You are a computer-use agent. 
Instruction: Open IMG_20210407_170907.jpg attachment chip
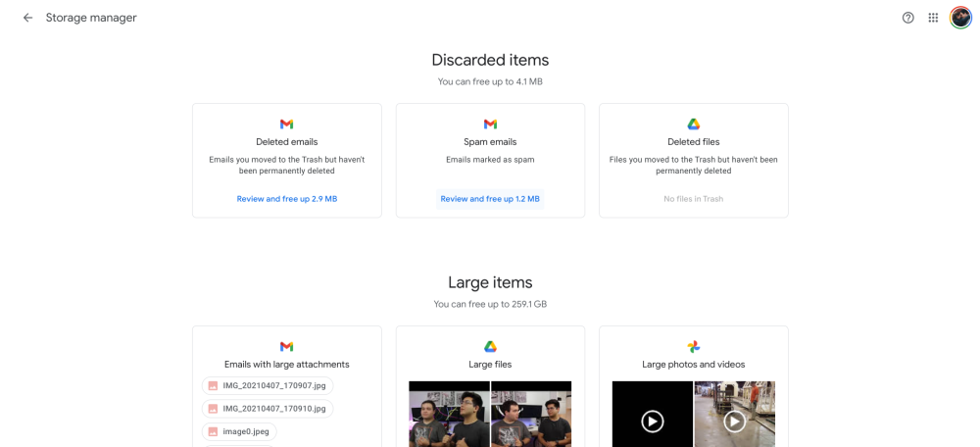click(268, 386)
